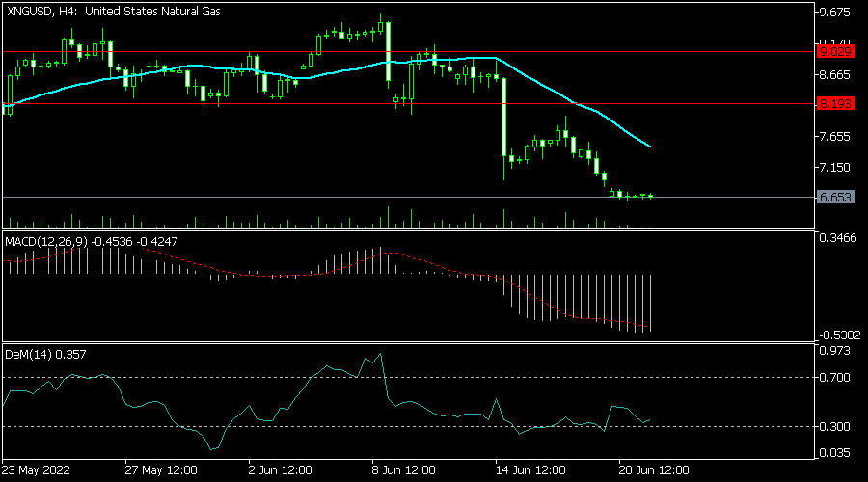Click the MACD(12,26,9) indicator label
The width and height of the screenshot is (868, 482).
pyautogui.click(x=92, y=242)
